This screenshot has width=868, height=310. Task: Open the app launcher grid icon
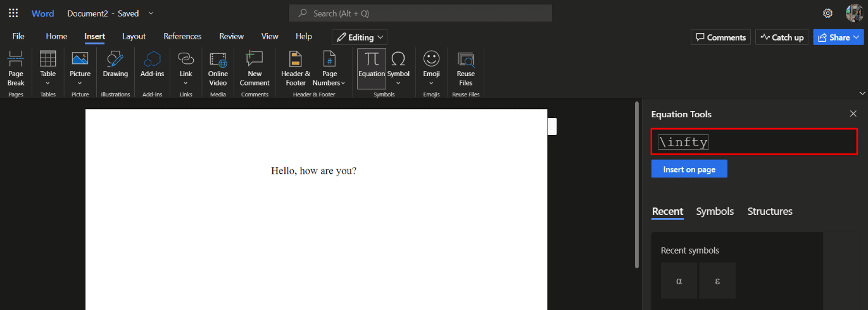(x=13, y=13)
